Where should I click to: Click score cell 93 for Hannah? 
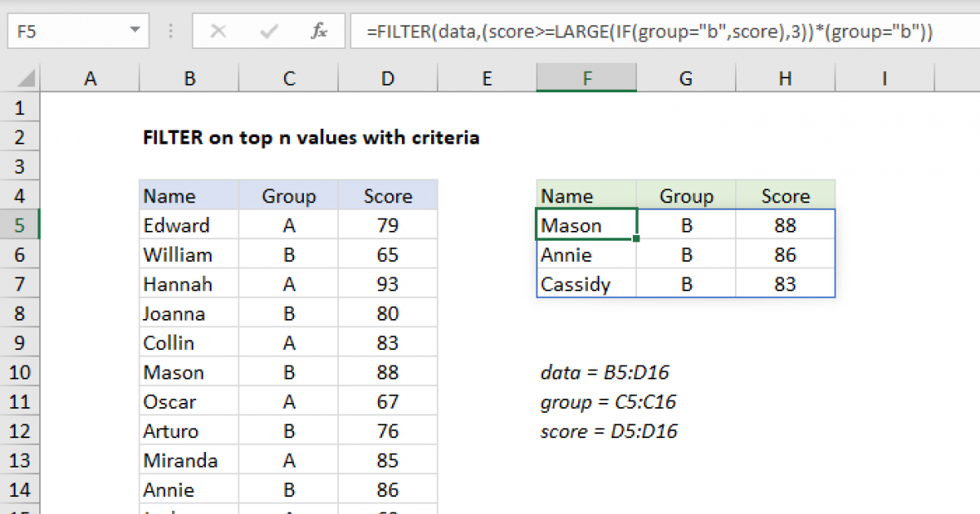pos(388,284)
